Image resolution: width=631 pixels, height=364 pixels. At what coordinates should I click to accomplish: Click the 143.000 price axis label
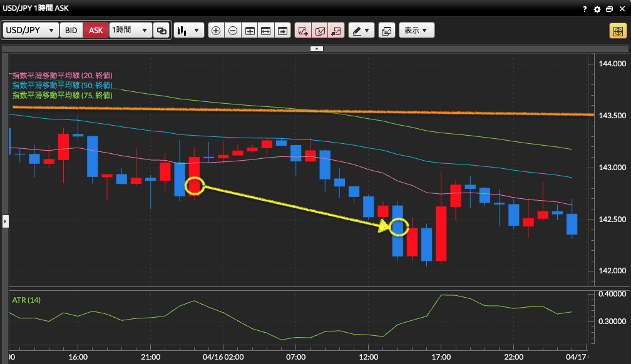coord(612,168)
